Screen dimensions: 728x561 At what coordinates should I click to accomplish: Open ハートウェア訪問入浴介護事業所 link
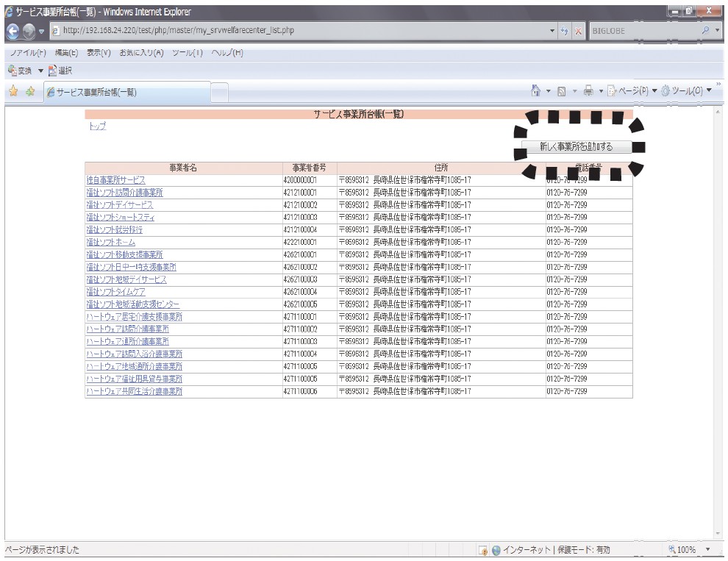134,354
